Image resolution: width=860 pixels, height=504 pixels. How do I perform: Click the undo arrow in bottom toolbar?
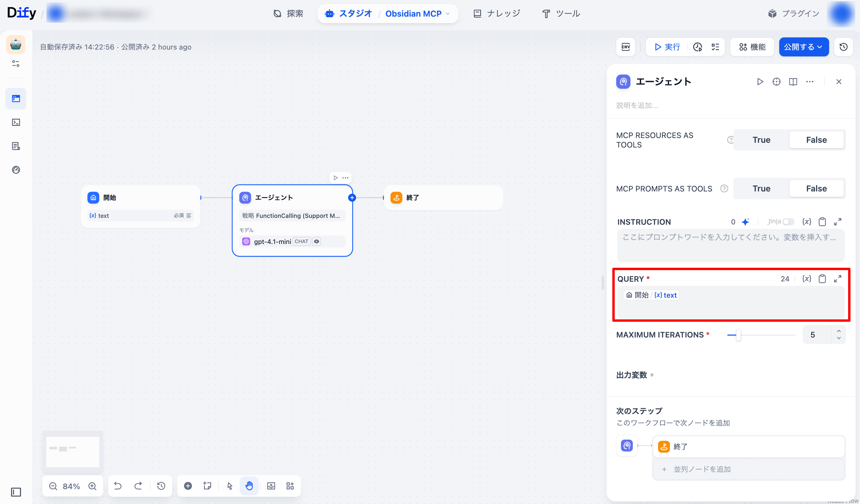[118, 486]
